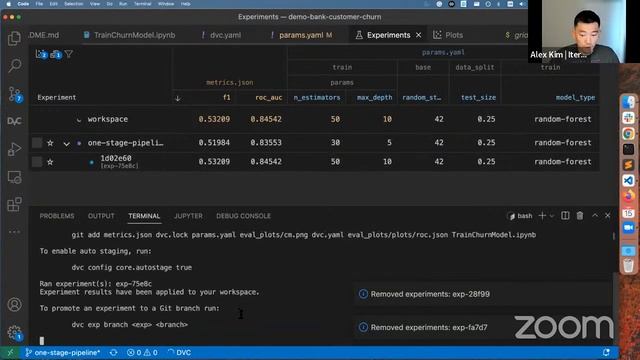The width and height of the screenshot is (640, 360).
Task: Open remote window button in status bar
Action: [x=10, y=353]
